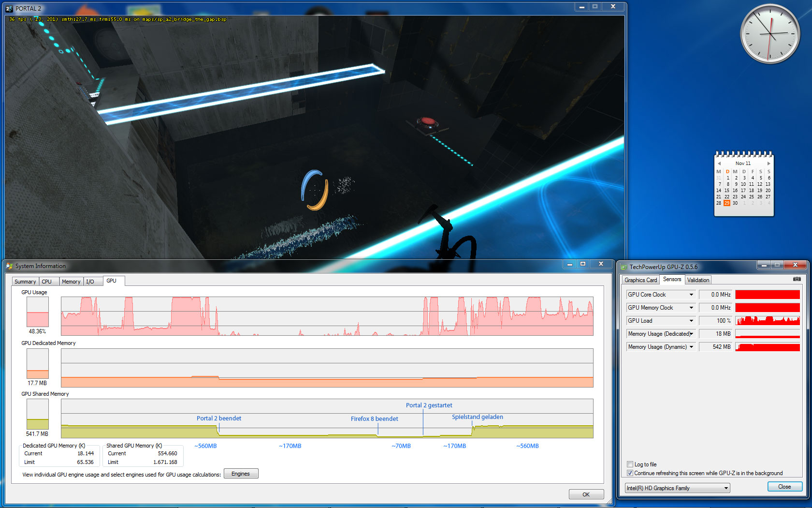Click the 'Portal 2 beendet' graph annotation
The width and height of the screenshot is (812, 508).
click(x=219, y=418)
